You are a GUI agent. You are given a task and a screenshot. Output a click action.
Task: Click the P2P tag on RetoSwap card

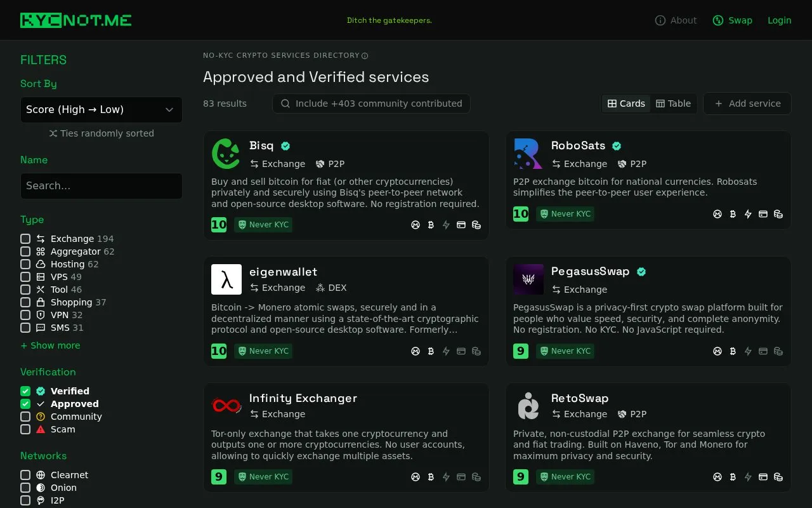pos(632,414)
